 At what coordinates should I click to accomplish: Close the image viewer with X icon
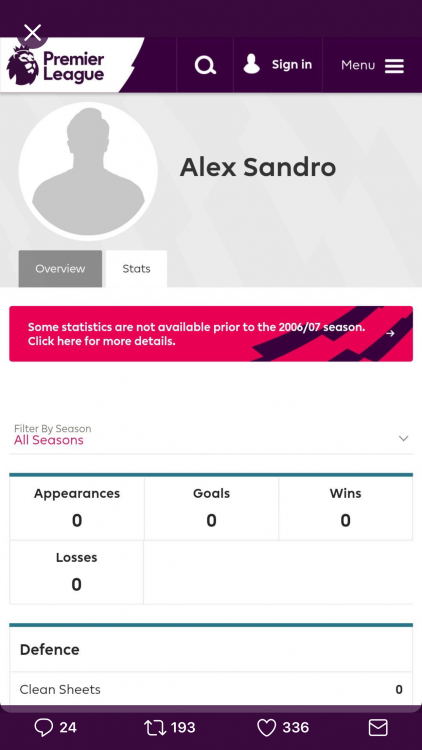33,33
